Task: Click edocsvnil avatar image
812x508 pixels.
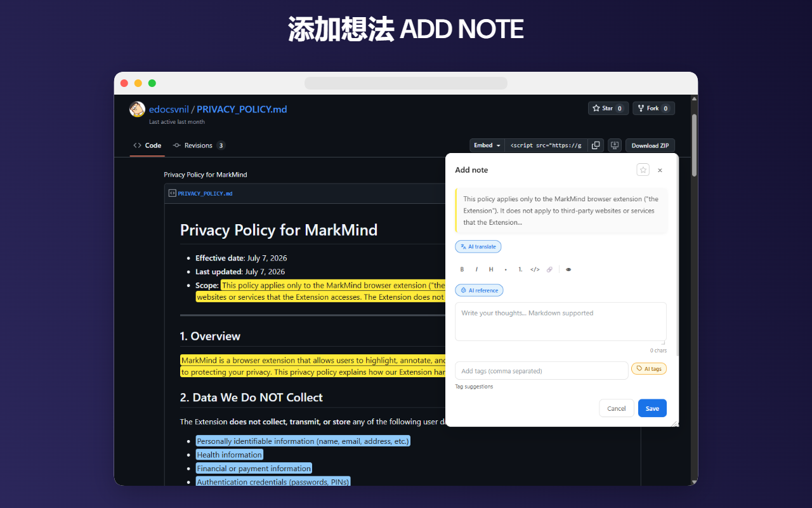Action: coord(138,109)
